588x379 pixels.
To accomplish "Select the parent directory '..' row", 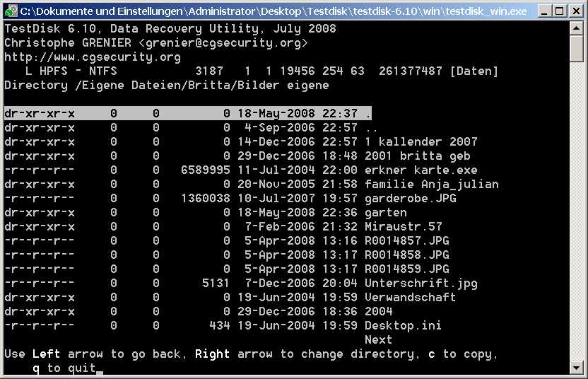I will coord(191,127).
